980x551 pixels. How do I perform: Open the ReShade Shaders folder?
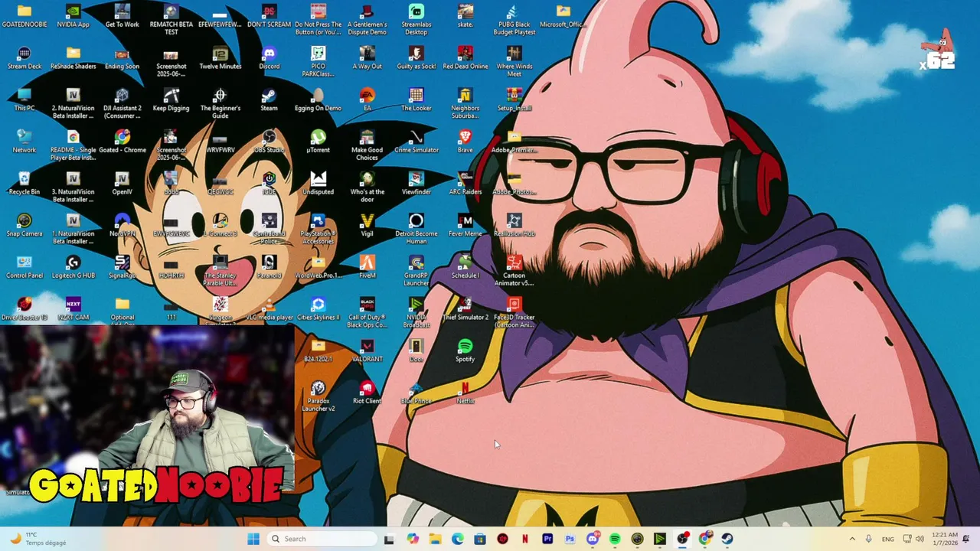73,58
